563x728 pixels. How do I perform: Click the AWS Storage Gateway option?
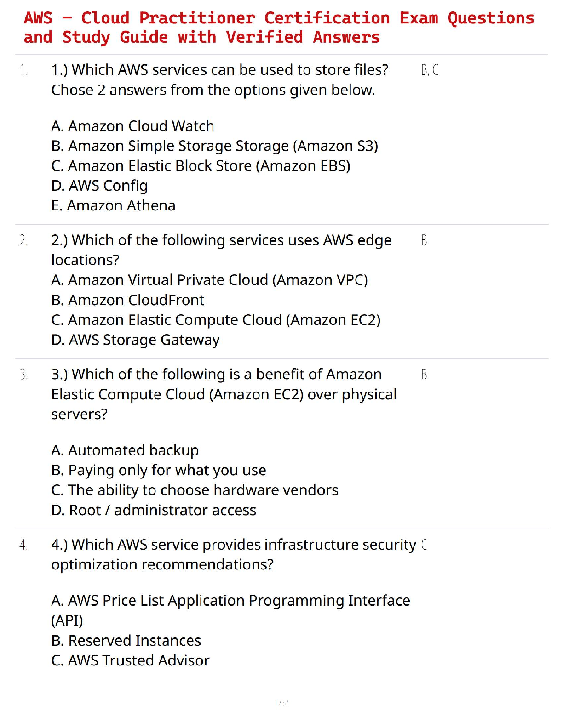tap(135, 340)
